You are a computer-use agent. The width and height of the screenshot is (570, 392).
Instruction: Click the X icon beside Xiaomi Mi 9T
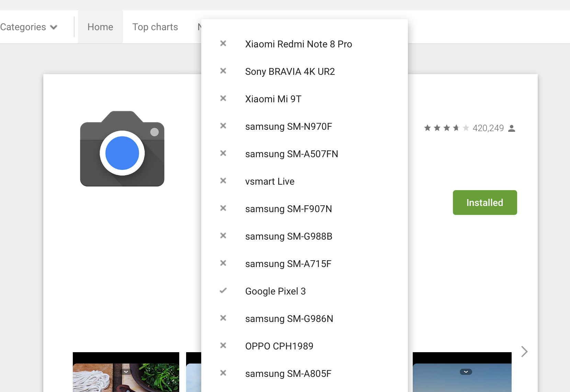(x=223, y=98)
